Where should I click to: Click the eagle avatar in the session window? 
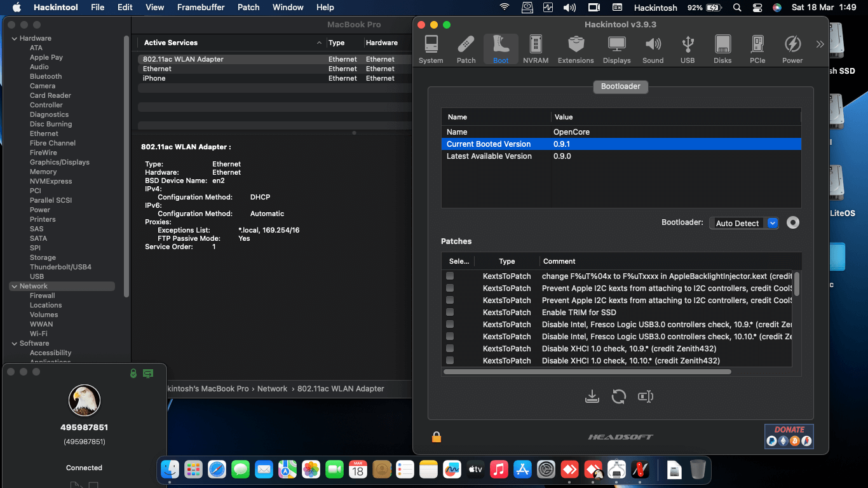[x=85, y=400]
